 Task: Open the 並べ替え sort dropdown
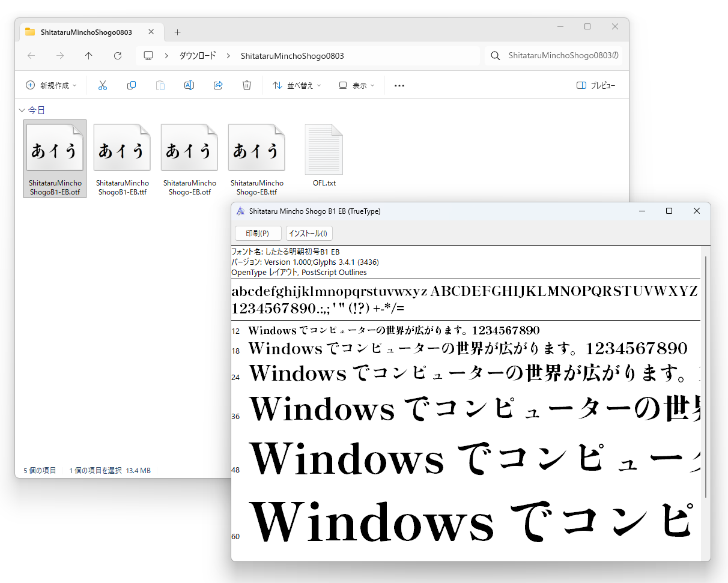pos(297,85)
